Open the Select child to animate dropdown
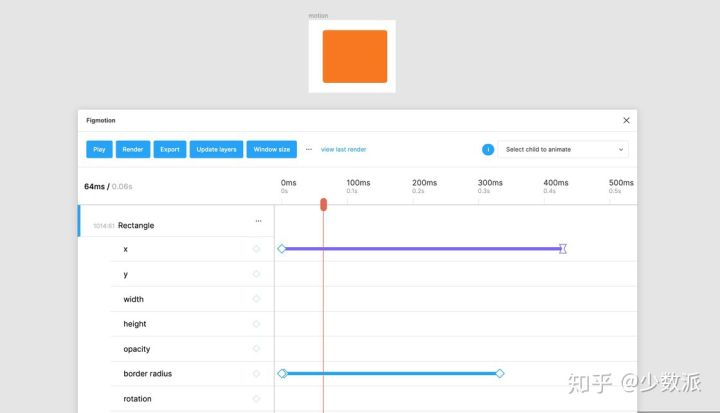Viewport: 720px width, 413px height. click(563, 149)
